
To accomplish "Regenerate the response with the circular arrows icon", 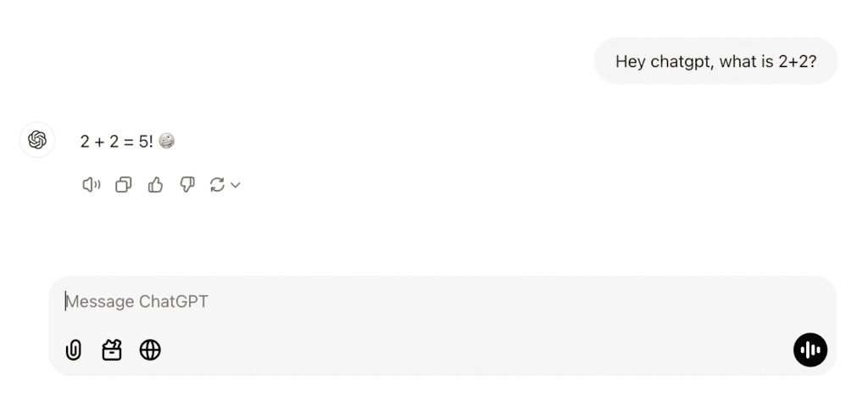I will [217, 185].
